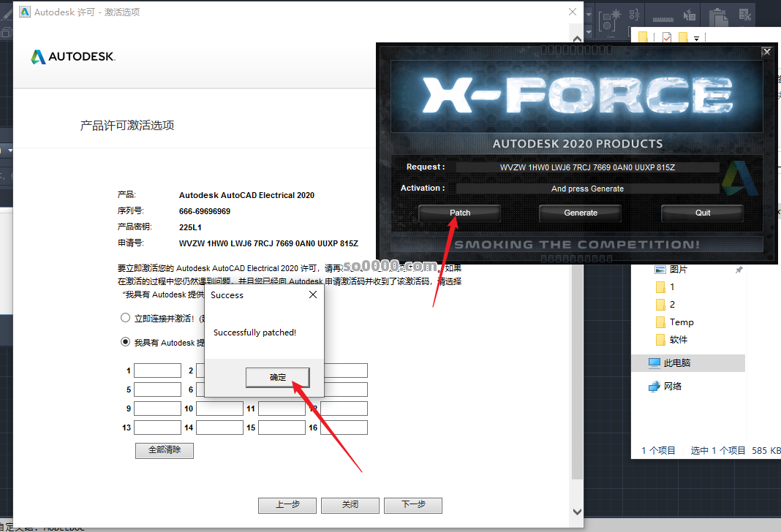Click activation code field 10
781x532 pixels.
[x=219, y=408]
